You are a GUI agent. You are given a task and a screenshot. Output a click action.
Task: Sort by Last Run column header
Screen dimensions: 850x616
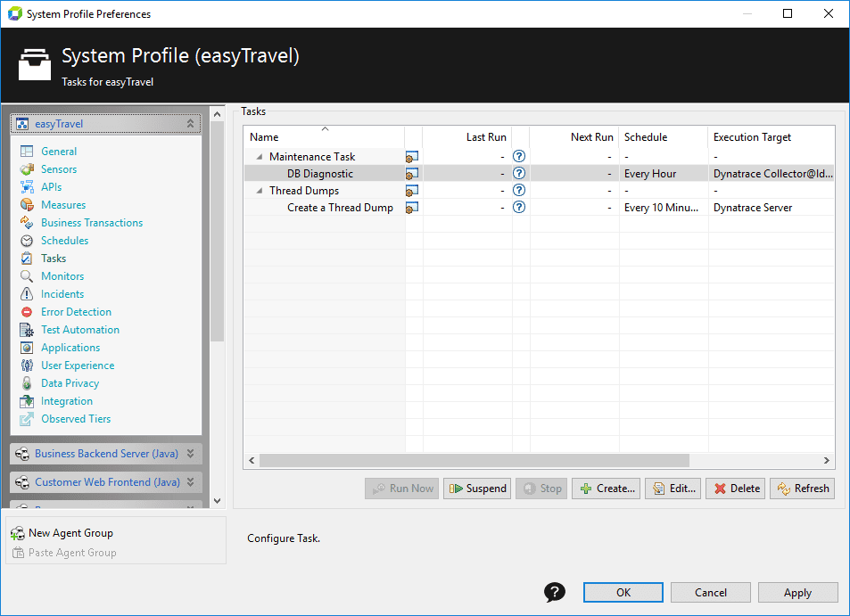pos(466,137)
